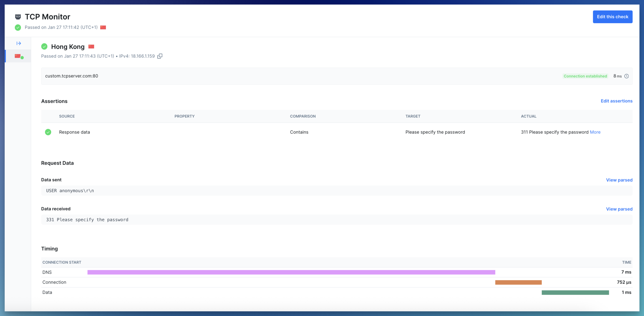Click the purple DNS timing bar

pos(290,272)
